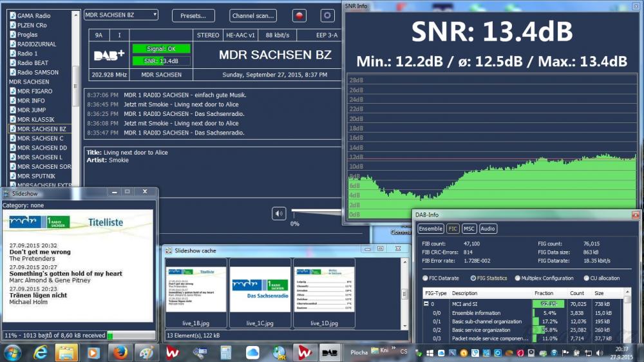Open File Explorer from taskbar
The width and height of the screenshot is (644, 362).
(x=66, y=353)
